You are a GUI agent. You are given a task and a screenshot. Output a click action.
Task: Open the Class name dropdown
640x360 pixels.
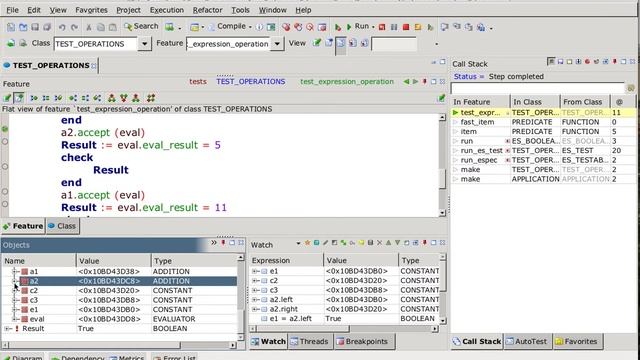[x=144, y=44]
